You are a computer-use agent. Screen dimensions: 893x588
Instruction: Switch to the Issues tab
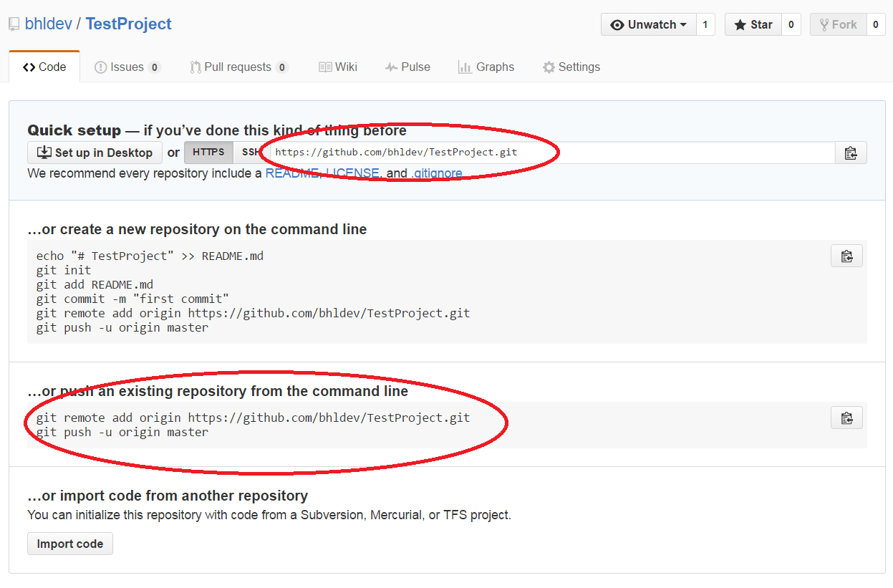(x=127, y=67)
